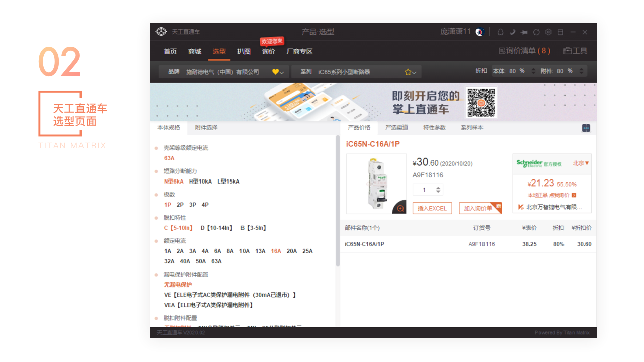Click the 加入询价单 button
Viewport: 644px width, 362px height.
(480, 208)
